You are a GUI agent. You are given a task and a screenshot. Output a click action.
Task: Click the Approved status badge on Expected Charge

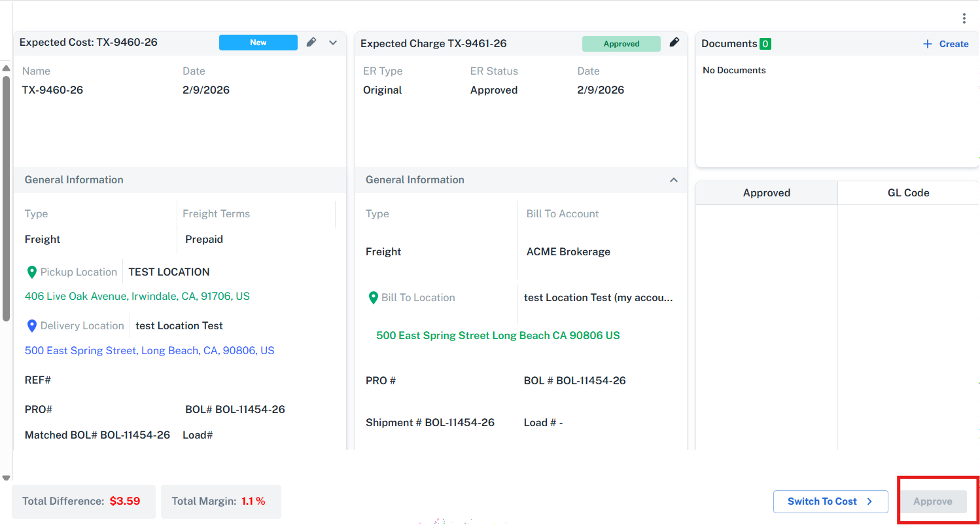[x=621, y=44]
